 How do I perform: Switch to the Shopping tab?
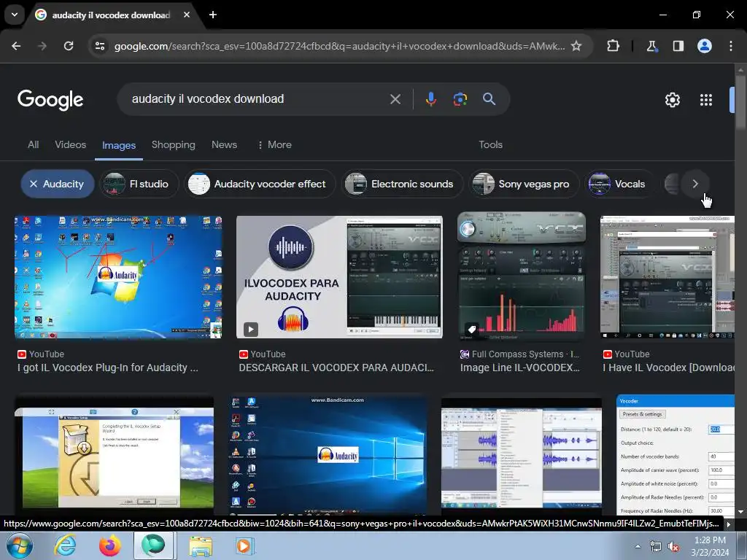[x=174, y=145]
